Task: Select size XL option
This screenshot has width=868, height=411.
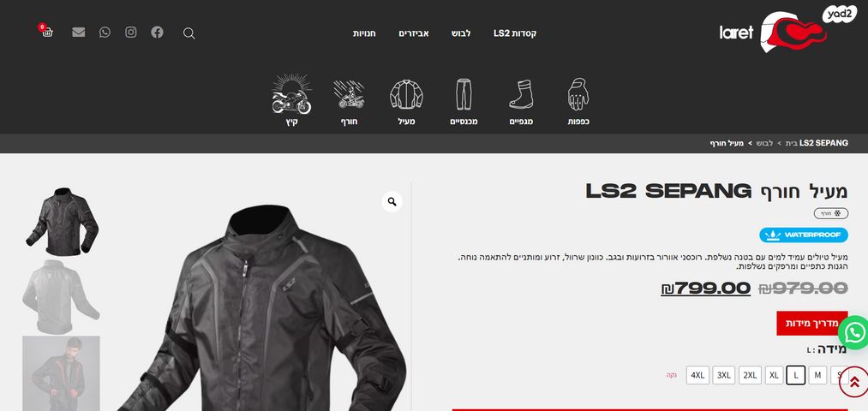Action: pyautogui.click(x=774, y=375)
